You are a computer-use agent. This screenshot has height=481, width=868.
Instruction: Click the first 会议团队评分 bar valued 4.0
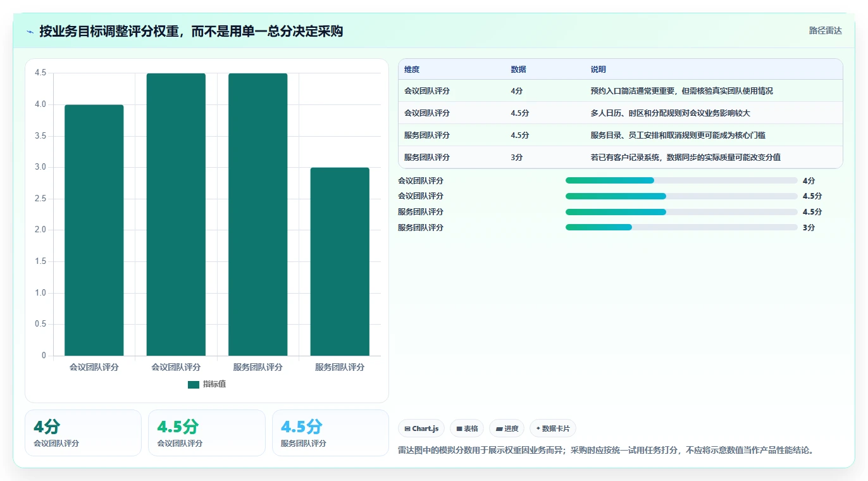pos(94,230)
